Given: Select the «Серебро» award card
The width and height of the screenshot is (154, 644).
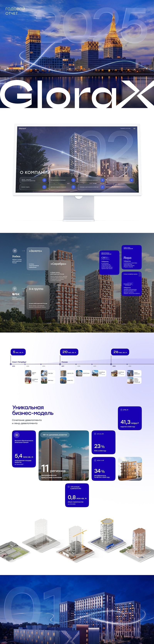Looking at the screenshot, I should [60, 272].
